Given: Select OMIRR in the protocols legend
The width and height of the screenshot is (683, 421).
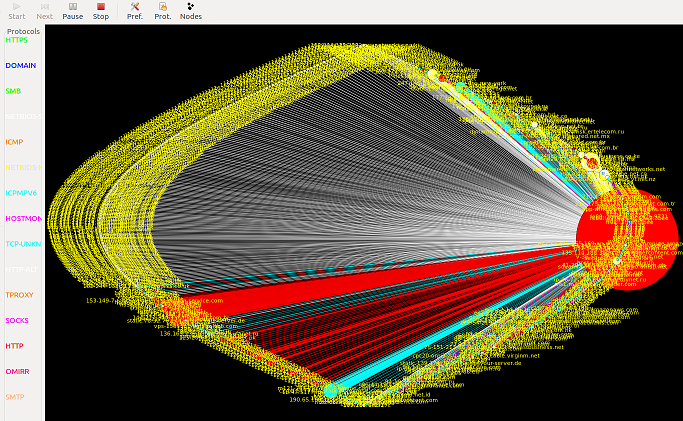Looking at the screenshot, I should (x=17, y=371).
